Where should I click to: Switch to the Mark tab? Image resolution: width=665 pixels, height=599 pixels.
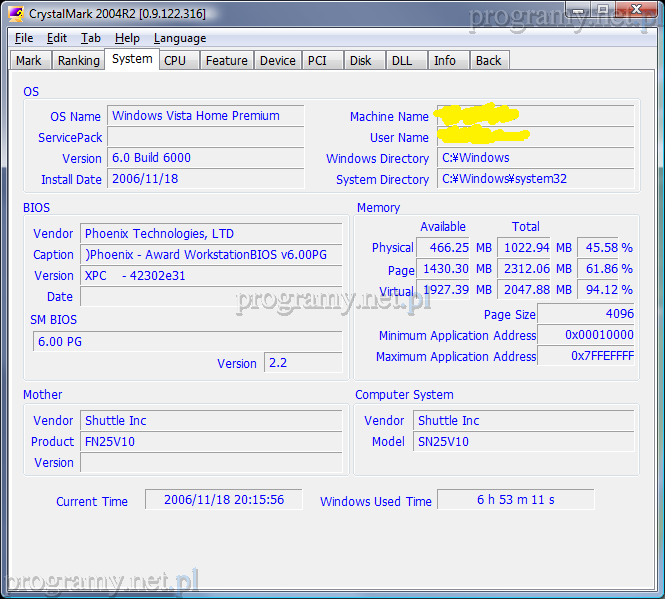coord(29,61)
